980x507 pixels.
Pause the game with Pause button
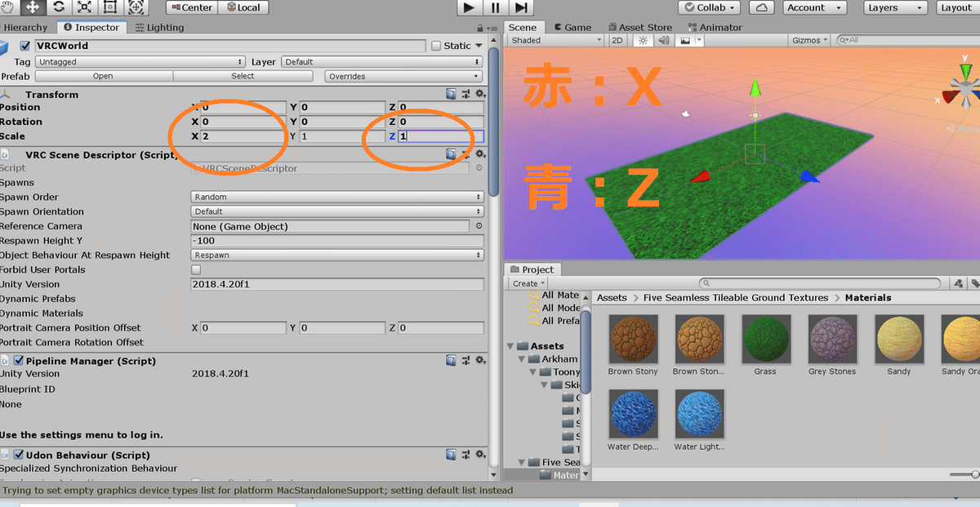[494, 7]
